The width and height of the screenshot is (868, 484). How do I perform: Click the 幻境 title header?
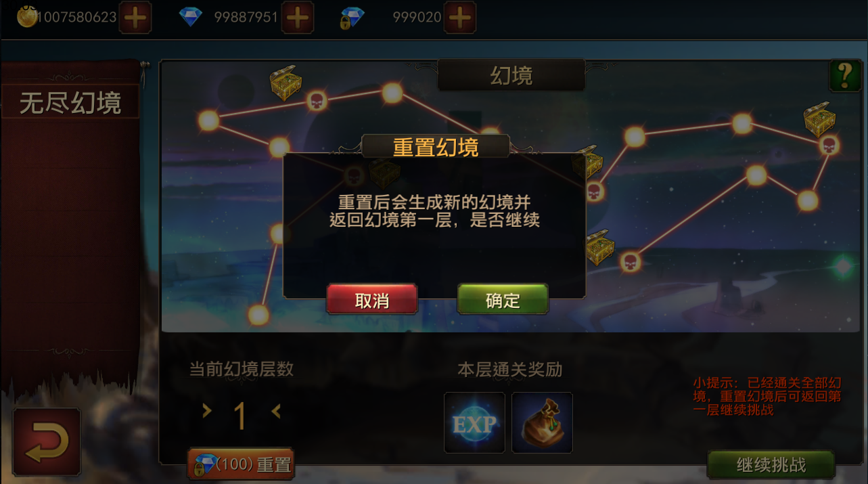511,76
